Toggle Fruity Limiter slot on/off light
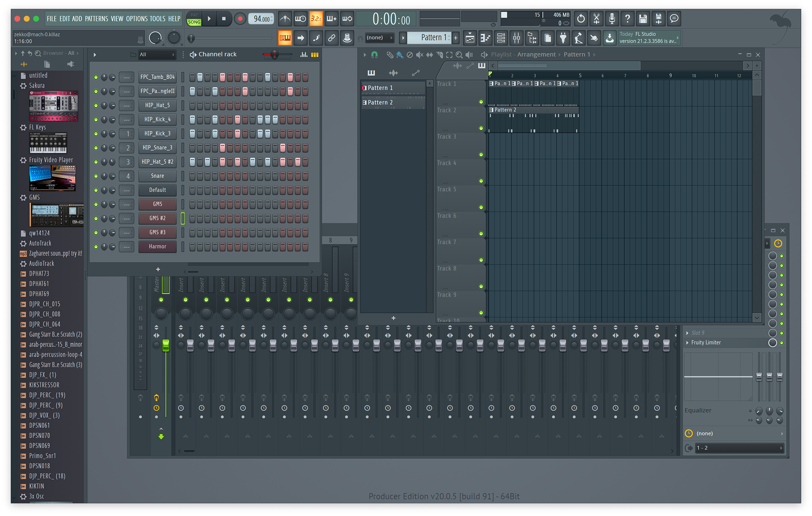 [x=782, y=342]
